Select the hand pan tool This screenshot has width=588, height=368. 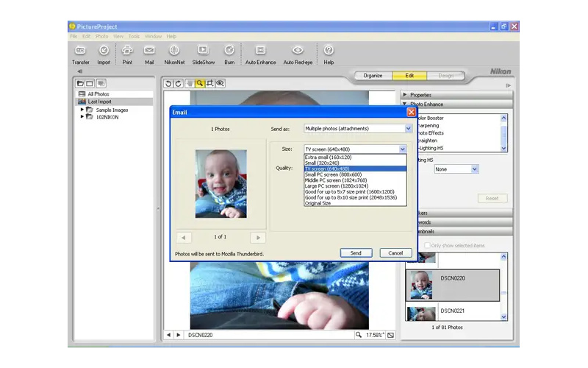190,83
